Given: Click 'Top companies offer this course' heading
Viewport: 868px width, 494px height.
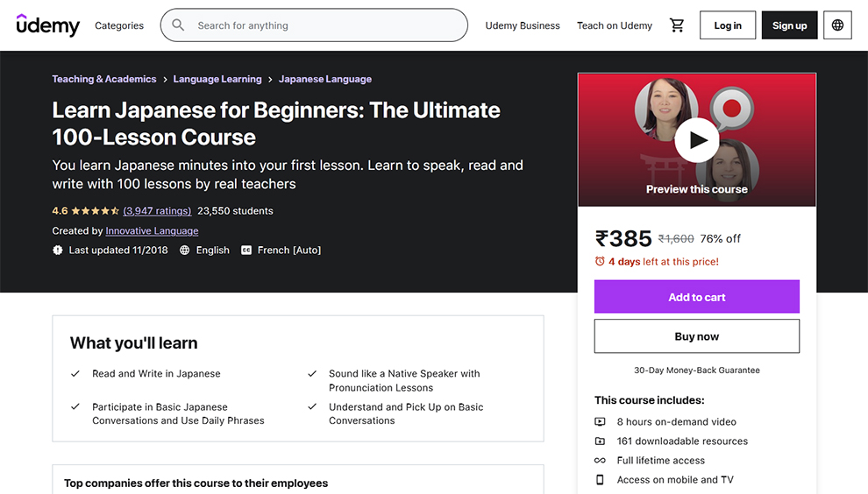Looking at the screenshot, I should click(x=196, y=483).
